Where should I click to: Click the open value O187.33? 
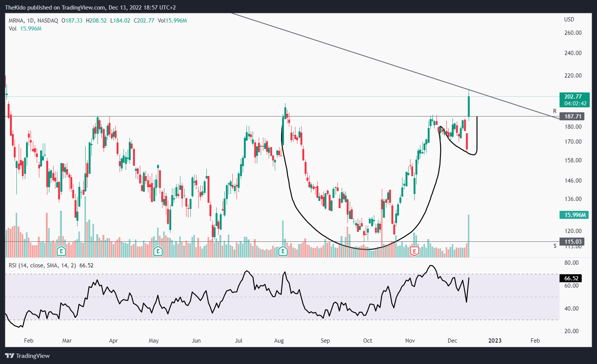[72, 21]
